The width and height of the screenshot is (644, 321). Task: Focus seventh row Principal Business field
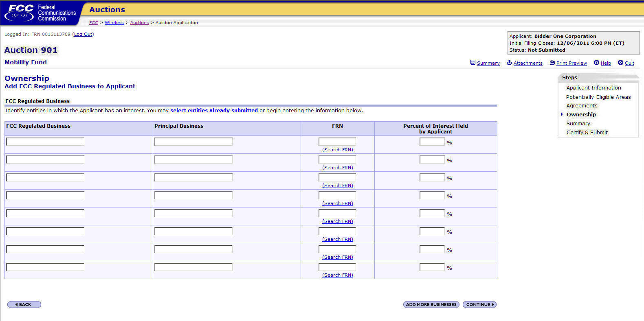(x=193, y=249)
